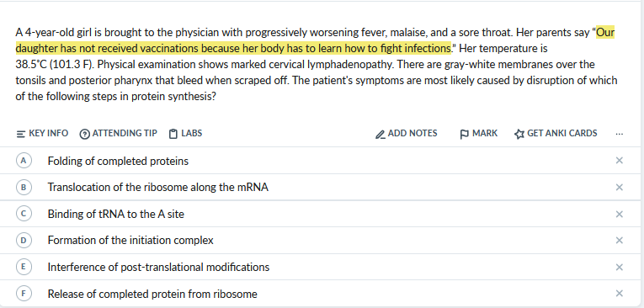Cross out 'Formation of the initiation complex'
This screenshot has width=644, height=308.
(x=620, y=240)
